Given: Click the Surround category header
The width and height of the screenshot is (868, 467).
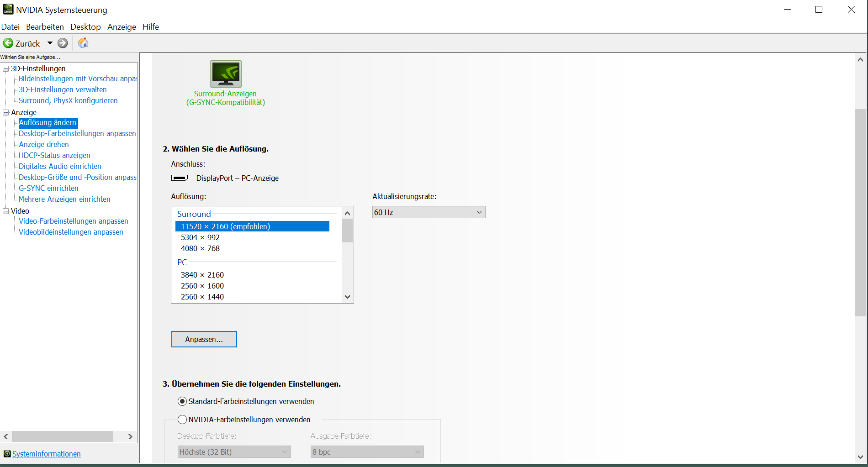Looking at the screenshot, I should [x=194, y=214].
